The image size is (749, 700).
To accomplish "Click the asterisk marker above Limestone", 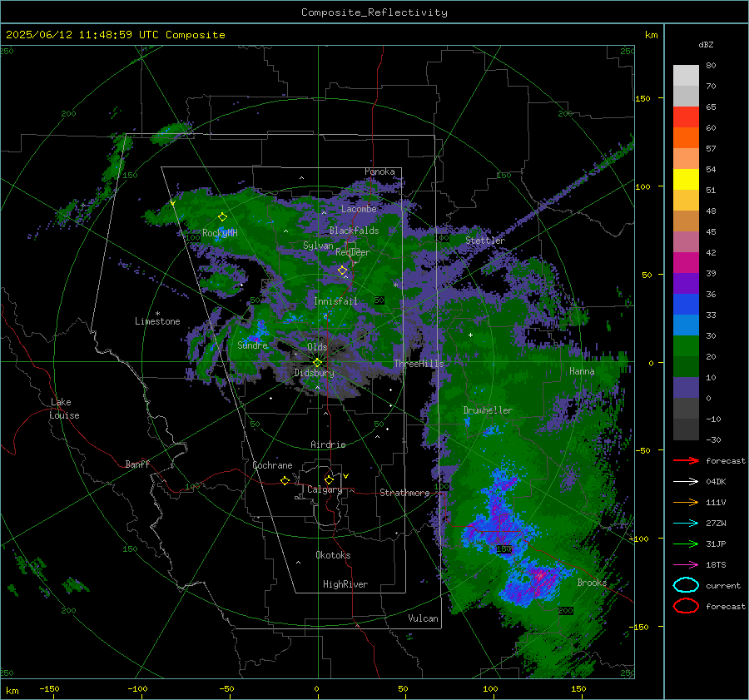I will pyautogui.click(x=157, y=314).
